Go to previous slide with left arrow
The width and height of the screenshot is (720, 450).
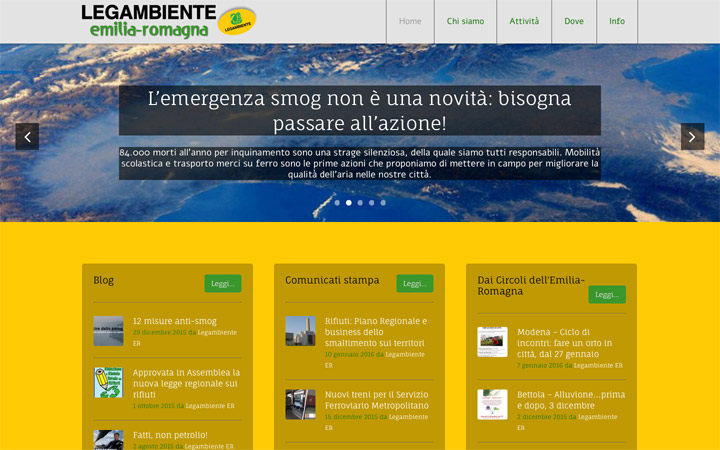[27, 136]
